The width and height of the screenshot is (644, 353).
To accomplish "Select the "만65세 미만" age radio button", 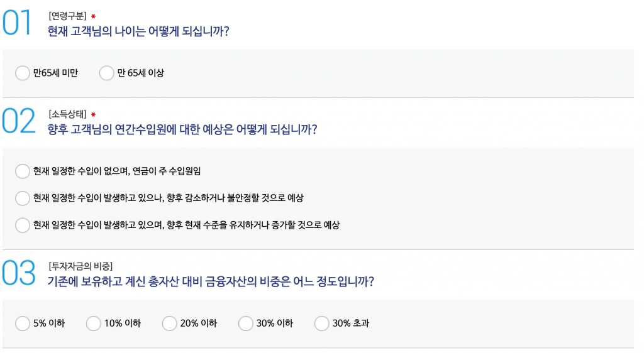I will (x=23, y=73).
